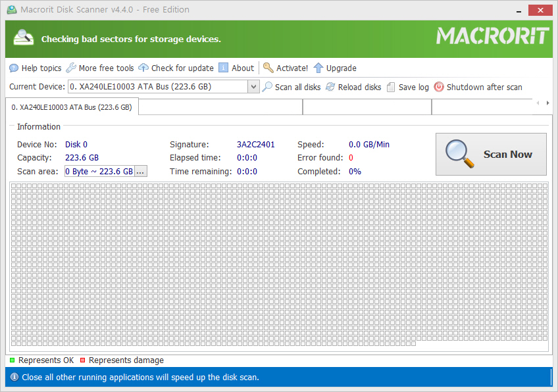The height and width of the screenshot is (392, 558).
Task: Expand the Current Device dropdown arrow
Action: click(253, 87)
